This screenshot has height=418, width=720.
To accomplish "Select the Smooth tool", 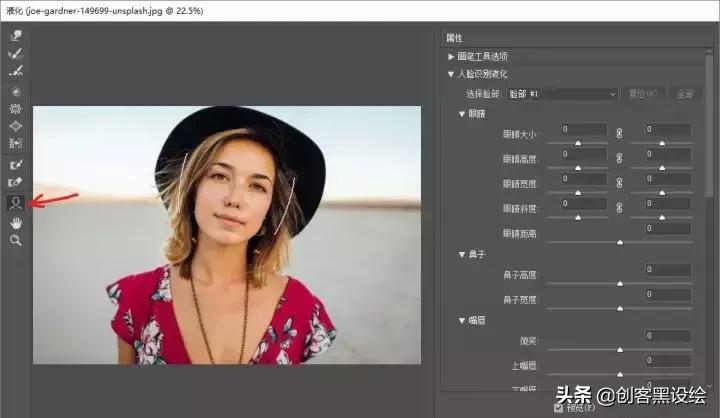I will [16, 71].
